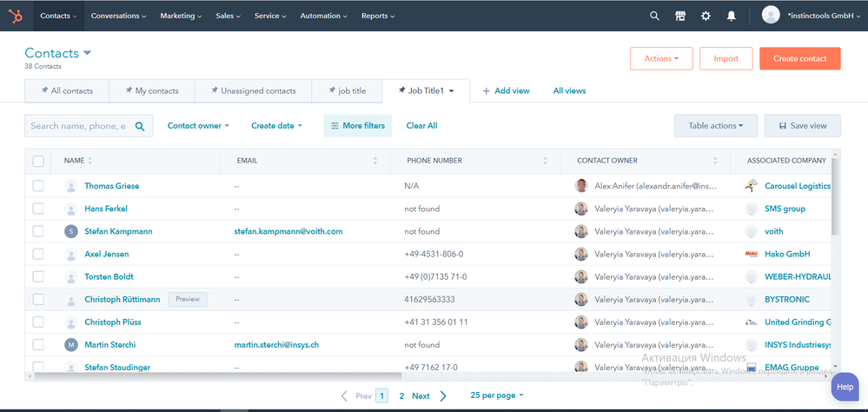The height and width of the screenshot is (412, 868).
Task: Click the avatar next to Axel Jensen
Action: coord(71,254)
